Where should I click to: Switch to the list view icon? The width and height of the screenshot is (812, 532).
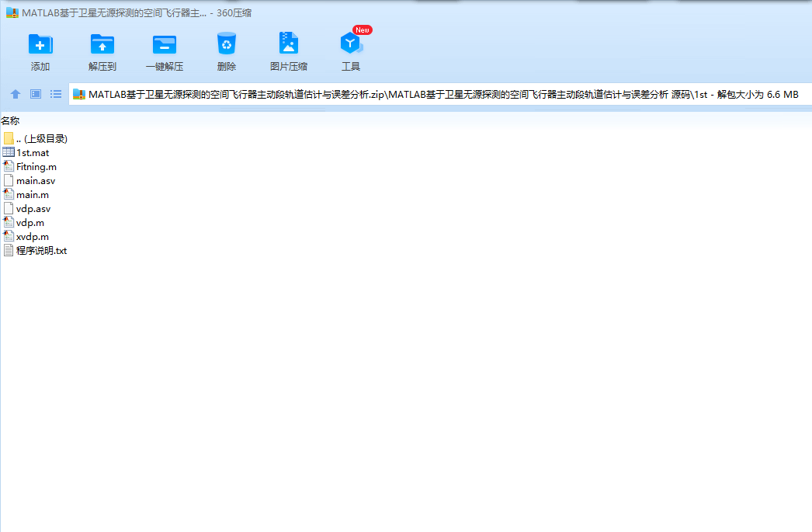coord(56,94)
